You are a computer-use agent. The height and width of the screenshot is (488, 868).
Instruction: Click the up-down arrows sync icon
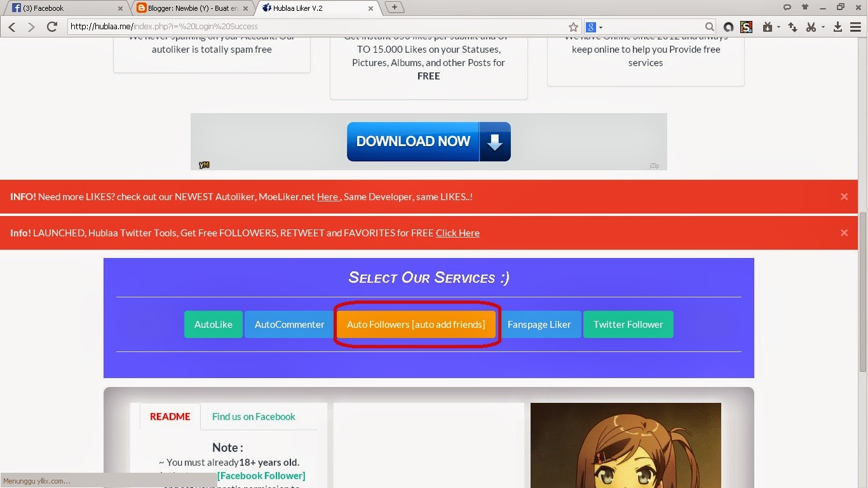[792, 27]
